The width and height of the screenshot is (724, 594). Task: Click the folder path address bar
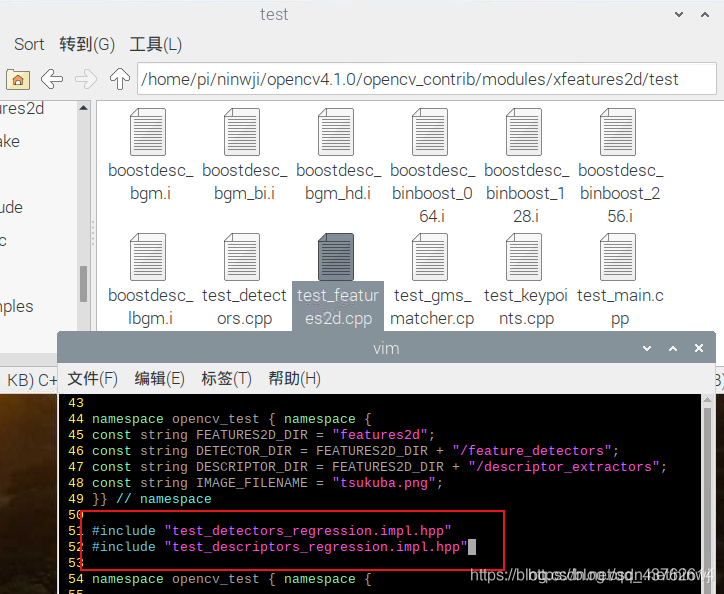tap(427, 79)
